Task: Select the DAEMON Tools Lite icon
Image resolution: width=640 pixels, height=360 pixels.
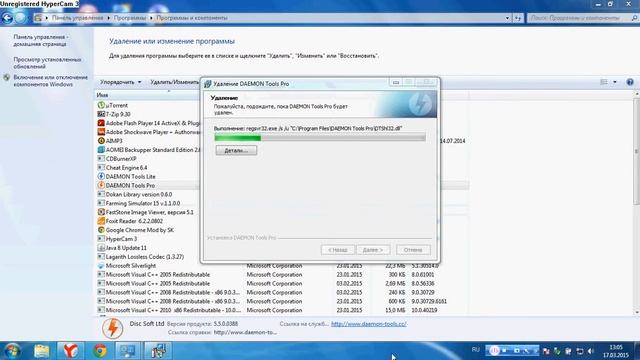Action: pyautogui.click(x=101, y=176)
